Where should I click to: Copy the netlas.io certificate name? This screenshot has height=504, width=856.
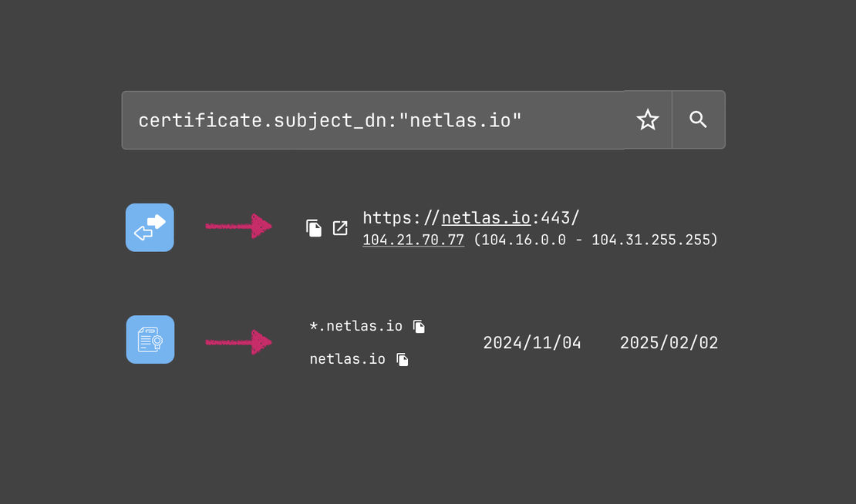coord(402,359)
